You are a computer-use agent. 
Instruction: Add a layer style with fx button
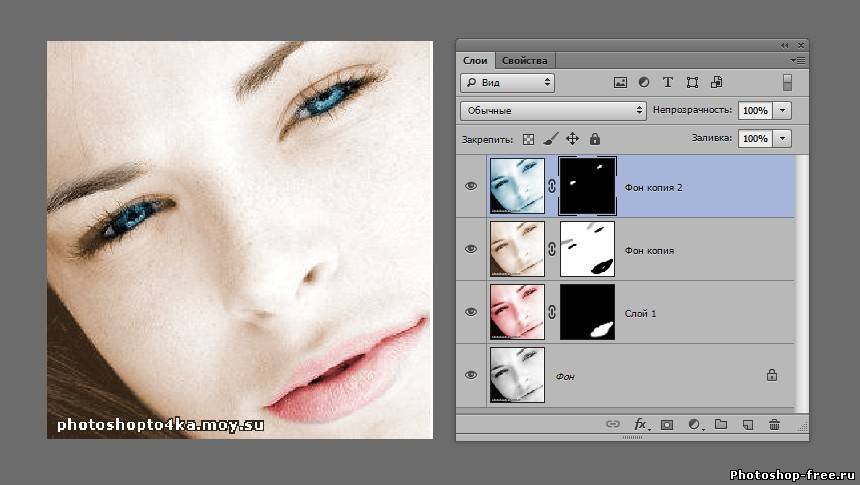pos(642,425)
